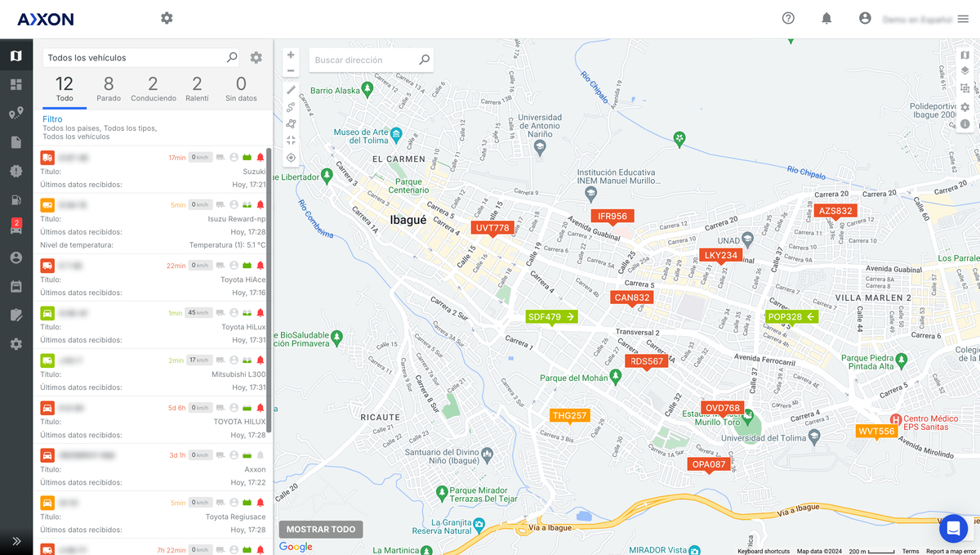Zoom out on the map with minus button
The height and width of the screenshot is (555, 980).
pyautogui.click(x=291, y=70)
